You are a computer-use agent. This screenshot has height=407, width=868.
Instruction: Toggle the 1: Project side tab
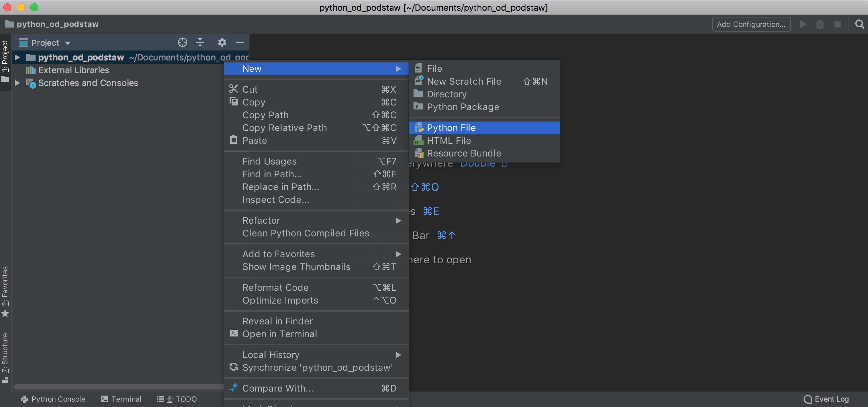(x=5, y=61)
